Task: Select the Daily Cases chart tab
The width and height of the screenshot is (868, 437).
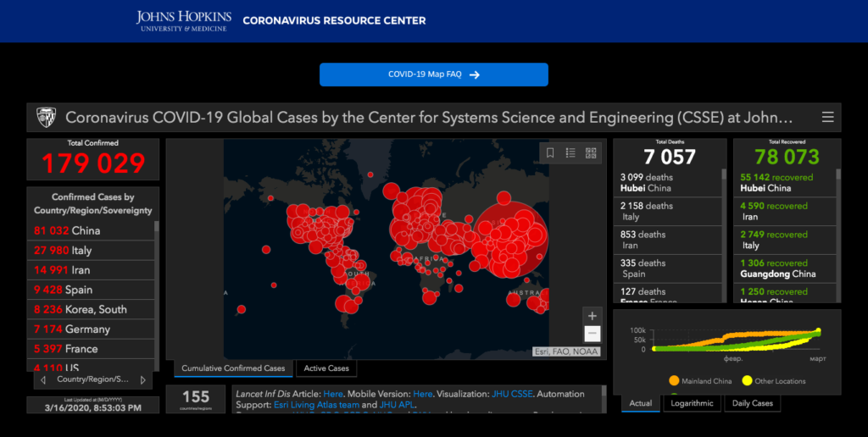Action: click(753, 403)
